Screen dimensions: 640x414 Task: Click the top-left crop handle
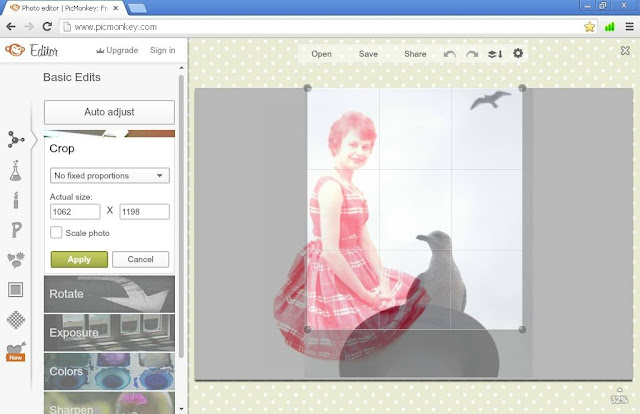pos(307,88)
